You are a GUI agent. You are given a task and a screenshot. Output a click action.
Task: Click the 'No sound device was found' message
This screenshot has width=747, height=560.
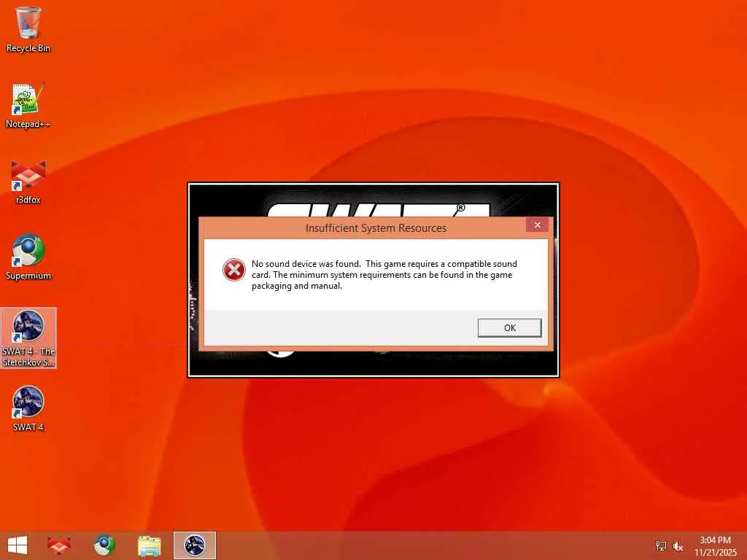point(384,275)
